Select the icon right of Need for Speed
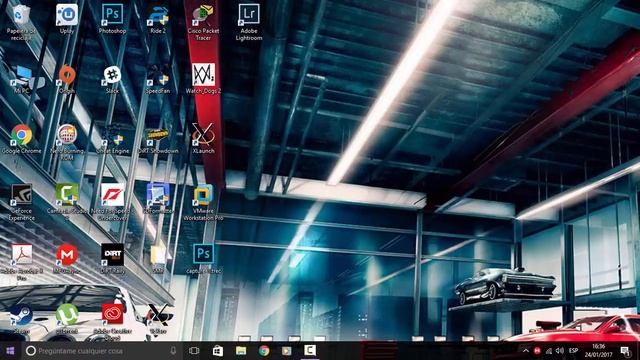640x360 pixels. tap(158, 199)
